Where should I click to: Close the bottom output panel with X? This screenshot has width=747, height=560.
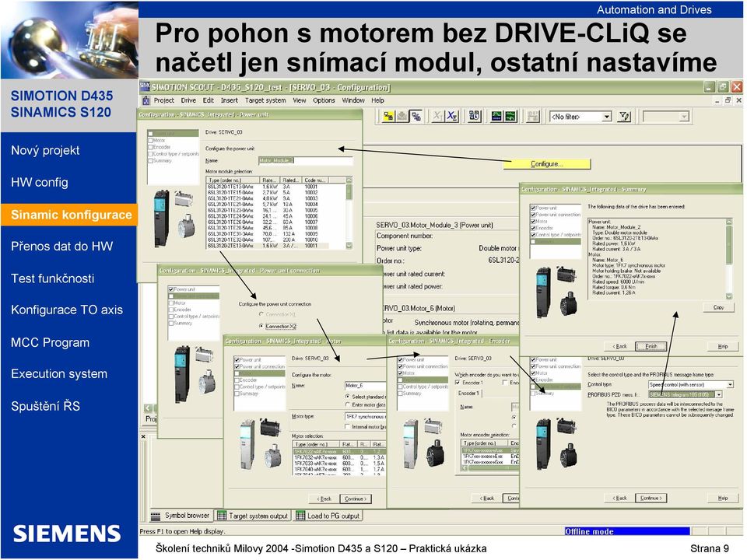[143, 436]
